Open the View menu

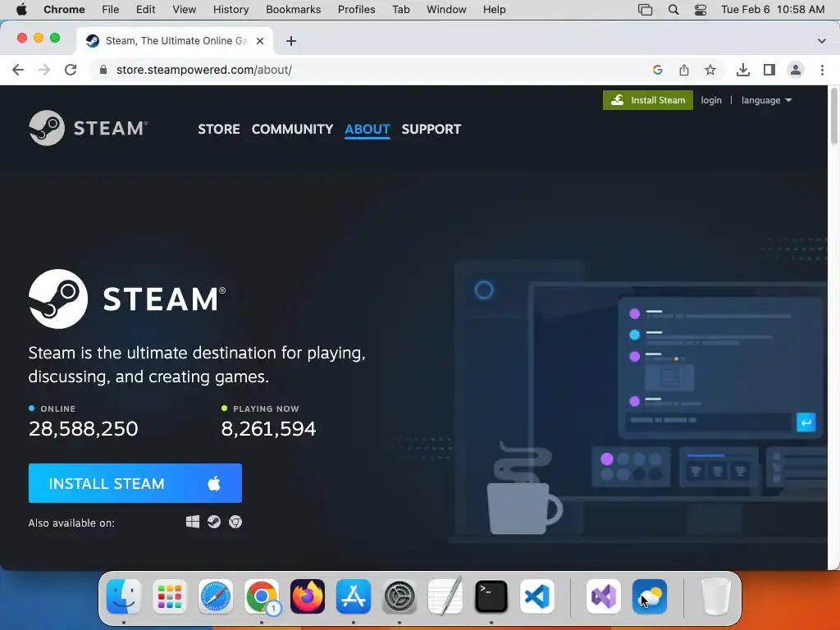[x=185, y=10]
